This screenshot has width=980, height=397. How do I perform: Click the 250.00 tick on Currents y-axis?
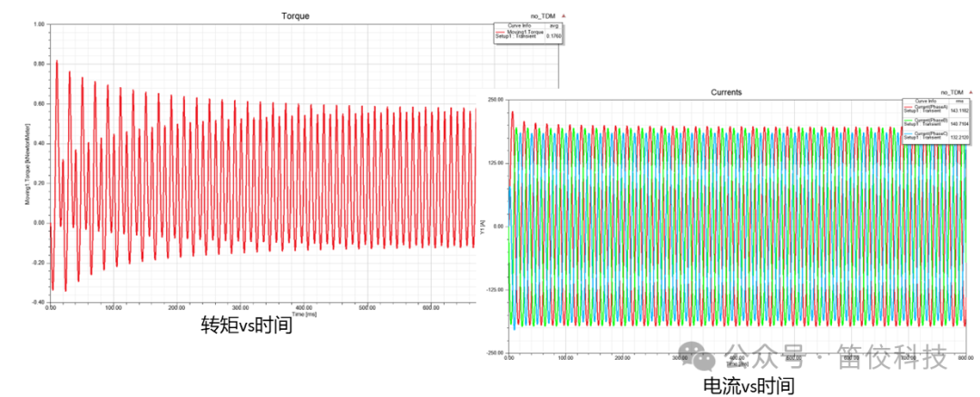coord(495,100)
